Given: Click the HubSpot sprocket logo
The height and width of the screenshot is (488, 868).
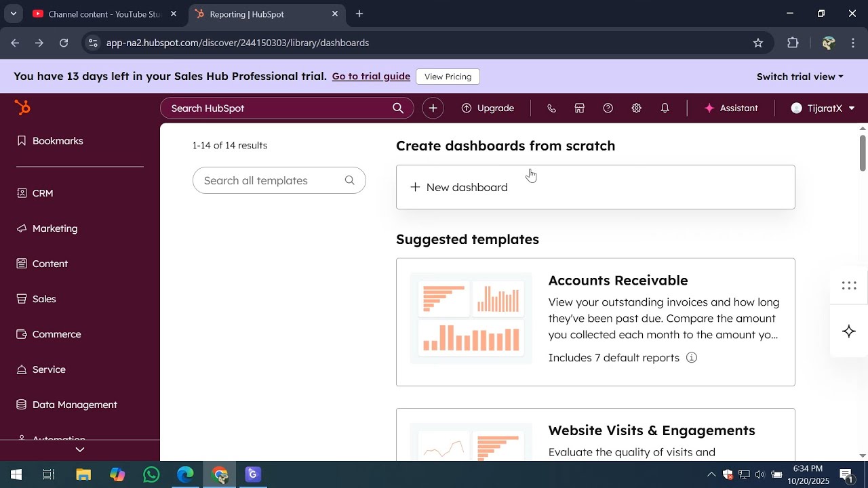Looking at the screenshot, I should 22,108.
